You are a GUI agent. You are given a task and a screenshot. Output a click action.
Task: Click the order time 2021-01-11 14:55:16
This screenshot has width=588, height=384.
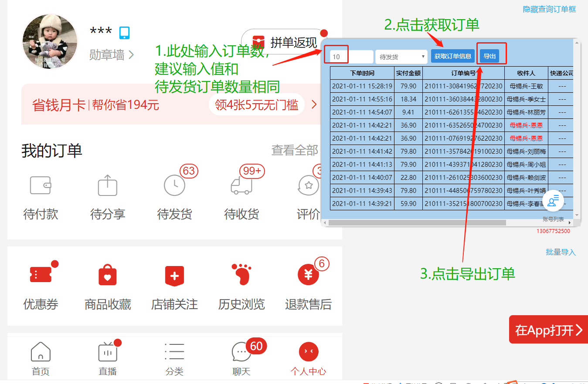tap(362, 99)
